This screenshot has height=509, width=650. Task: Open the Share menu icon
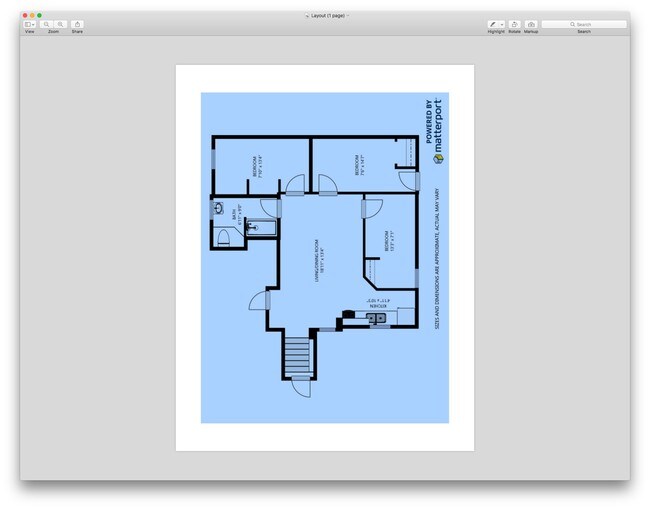[x=78, y=24]
